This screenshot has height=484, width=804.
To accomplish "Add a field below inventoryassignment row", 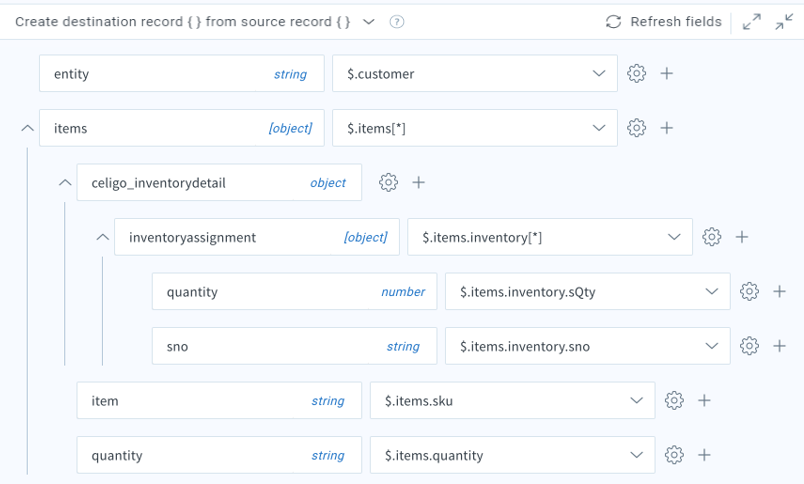I will [x=741, y=237].
